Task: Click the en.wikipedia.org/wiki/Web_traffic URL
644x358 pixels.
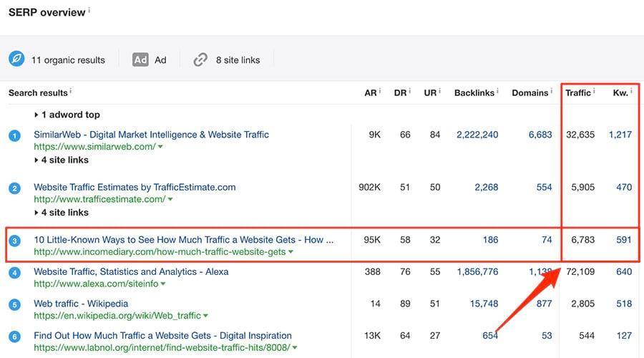Action: (117, 316)
